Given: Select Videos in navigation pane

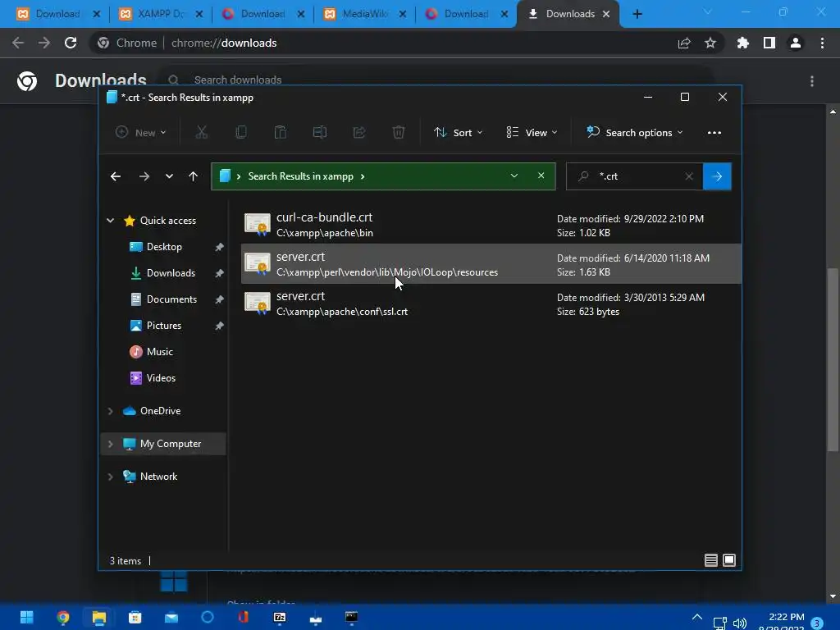Looking at the screenshot, I should click(161, 378).
